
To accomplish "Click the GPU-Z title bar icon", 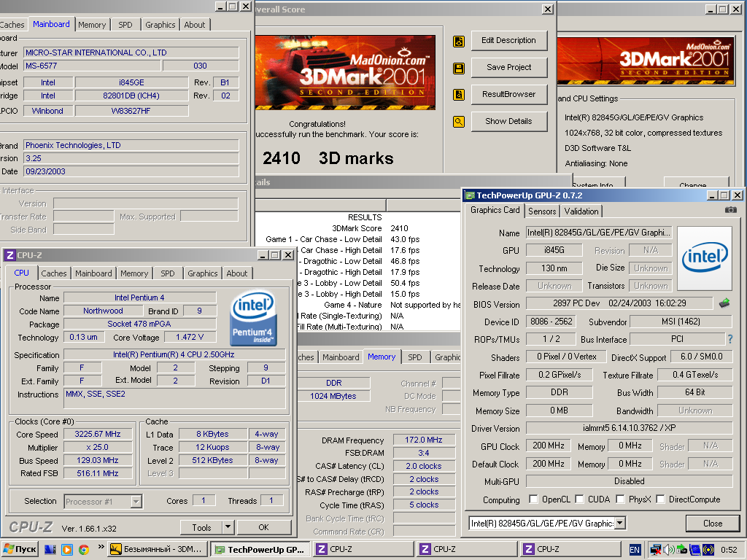I will [471, 195].
